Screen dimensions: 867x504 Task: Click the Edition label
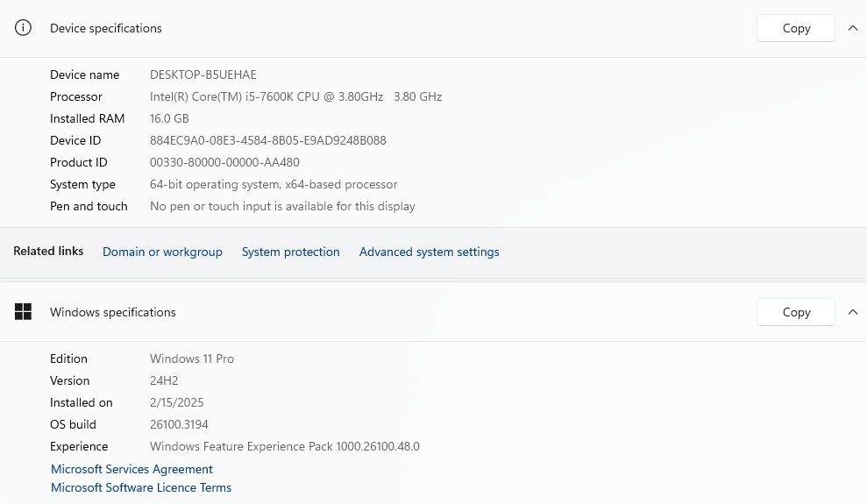pos(68,358)
